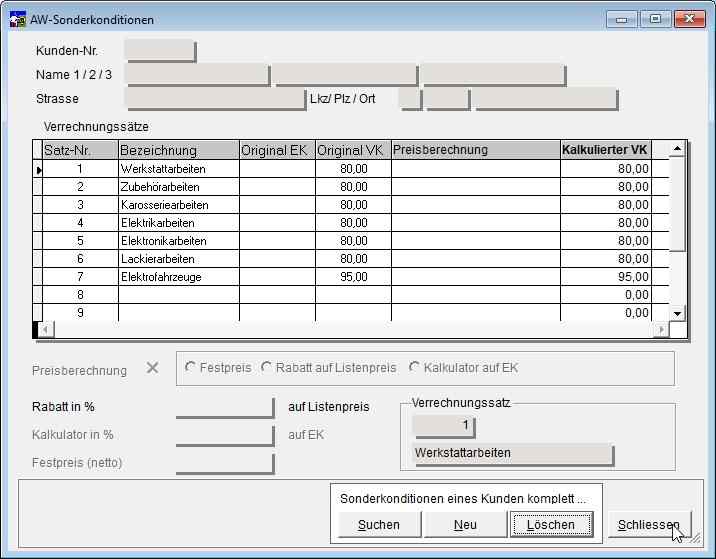Click the horizontal scroll left arrow
The width and height of the screenshot is (716, 559).
tap(46, 329)
